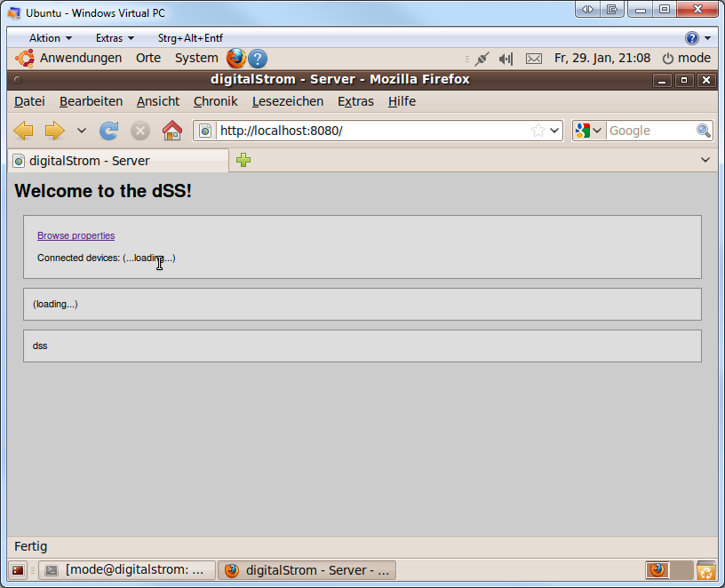This screenshot has height=588, width=725.
Task: Open the mode user power menu
Action: tap(686, 59)
